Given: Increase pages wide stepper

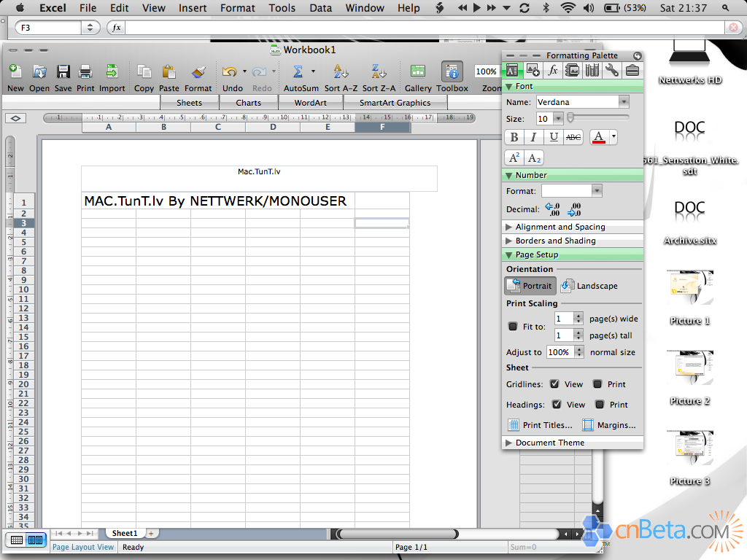Looking at the screenshot, I should point(578,316).
